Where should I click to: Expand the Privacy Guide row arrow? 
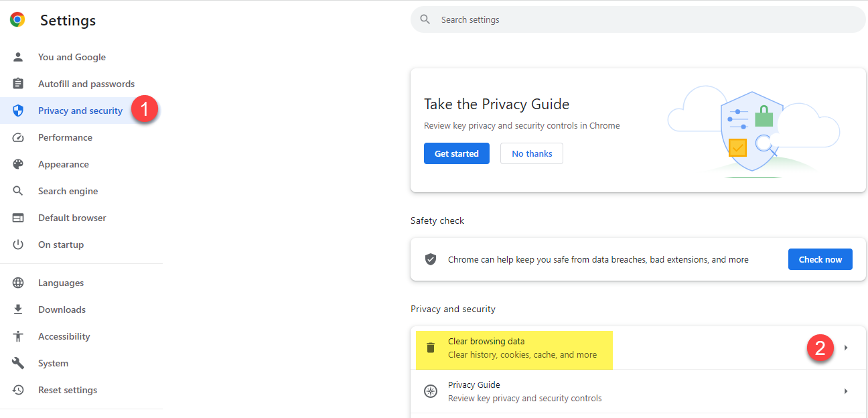tap(846, 391)
